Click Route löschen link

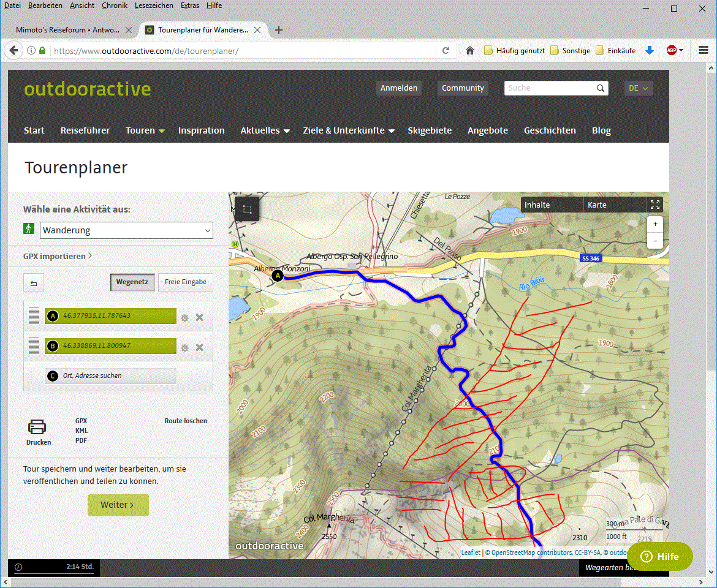point(186,421)
